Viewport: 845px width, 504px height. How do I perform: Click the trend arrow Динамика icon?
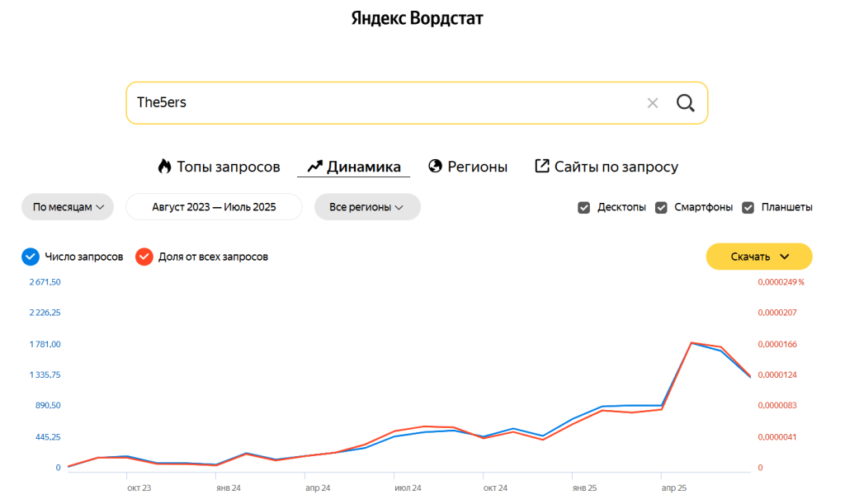pos(314,167)
